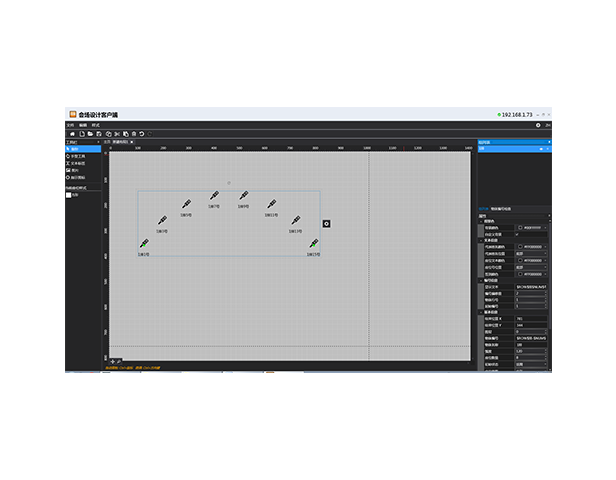Click the Open folder toolbar icon
Screen dimensions: 616x480
pos(90,133)
